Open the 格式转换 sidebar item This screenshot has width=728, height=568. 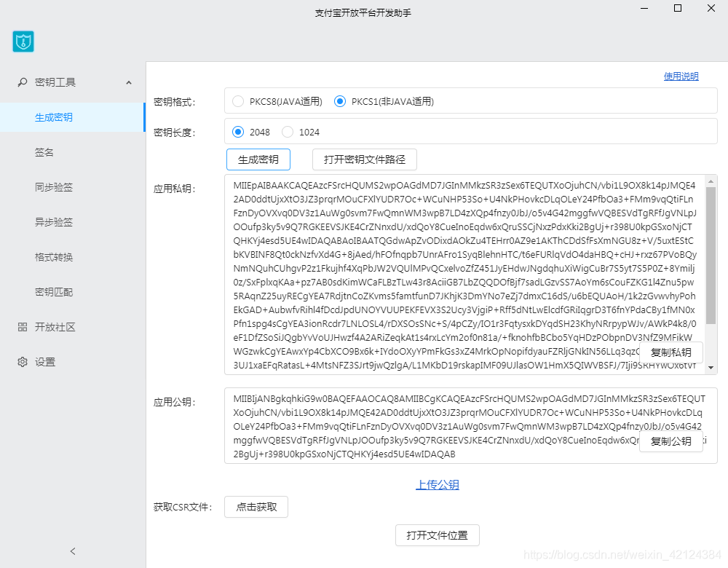click(54, 257)
